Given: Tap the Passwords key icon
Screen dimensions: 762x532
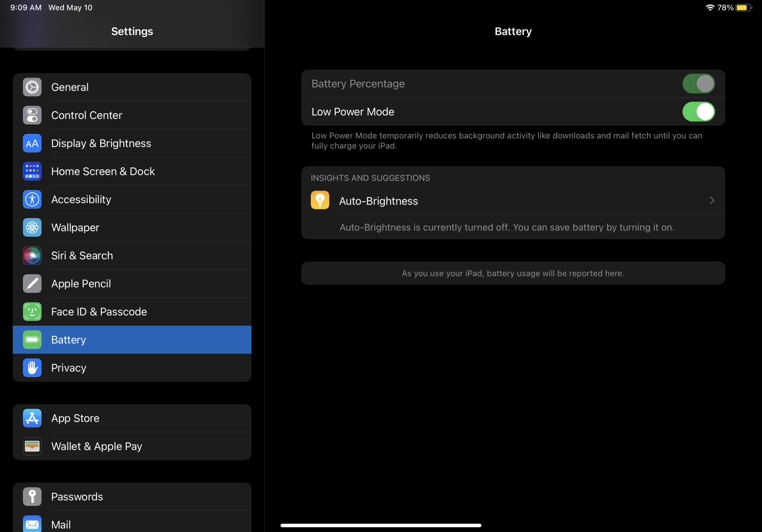Looking at the screenshot, I should (32, 497).
